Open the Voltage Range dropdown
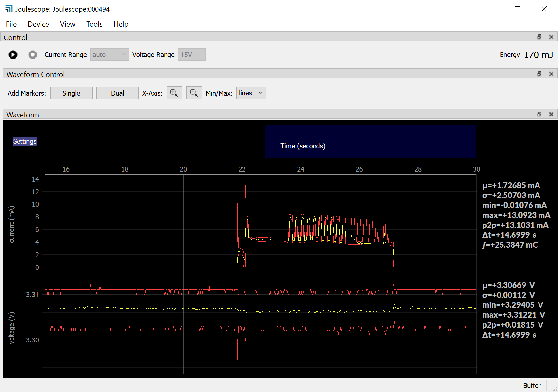Screen dimensions: 558x392 pyautogui.click(x=192, y=54)
